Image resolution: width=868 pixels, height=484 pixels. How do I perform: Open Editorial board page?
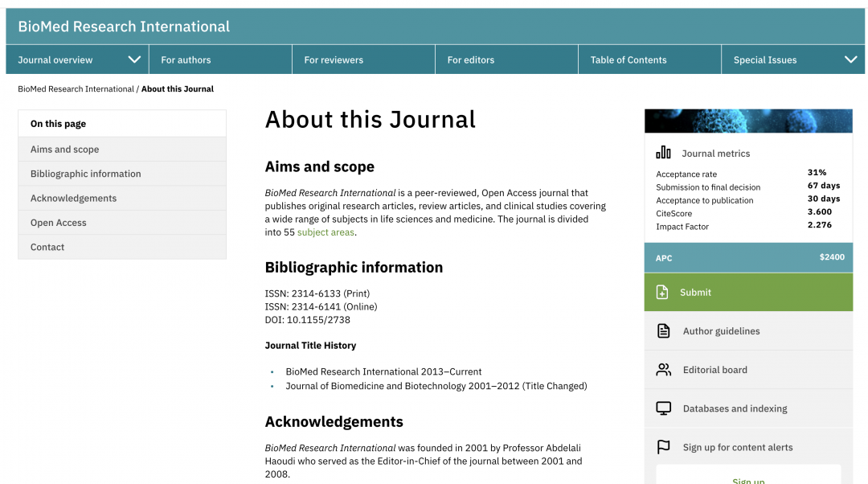tap(748, 369)
